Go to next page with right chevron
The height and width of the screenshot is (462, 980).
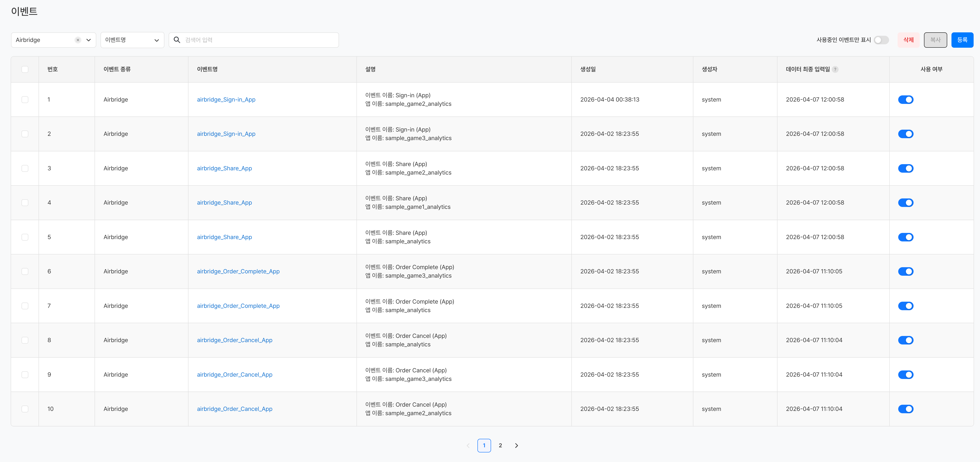coord(516,445)
